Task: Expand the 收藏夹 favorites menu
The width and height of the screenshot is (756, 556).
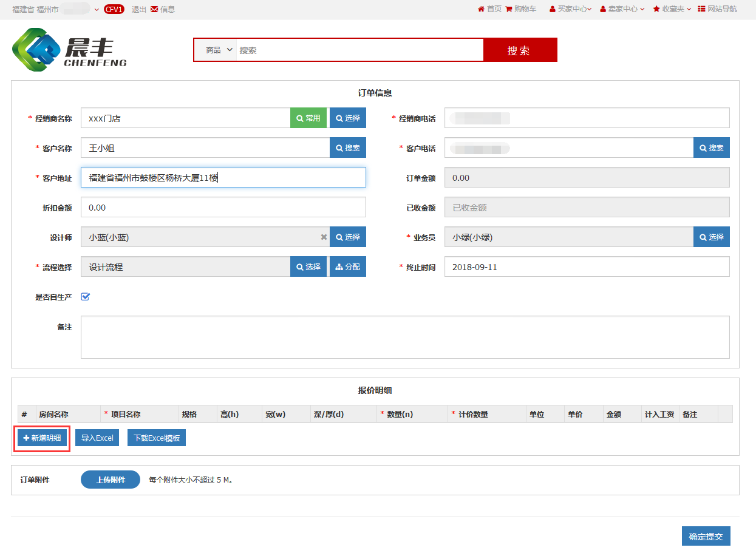Action: pyautogui.click(x=672, y=9)
